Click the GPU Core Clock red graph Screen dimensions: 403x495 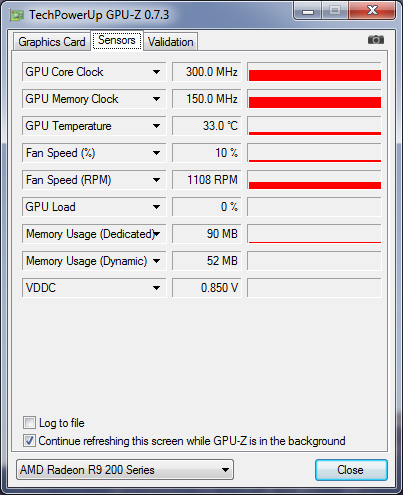pyautogui.click(x=314, y=72)
